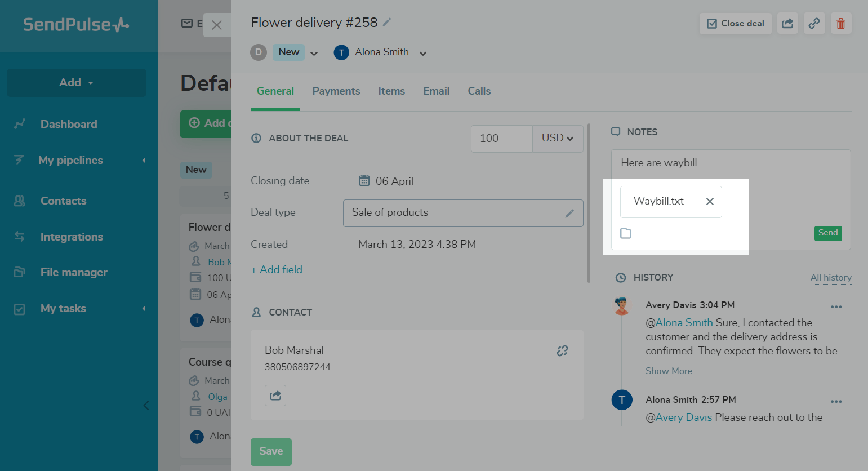
Task: Switch to the Payments tab
Action: click(336, 91)
